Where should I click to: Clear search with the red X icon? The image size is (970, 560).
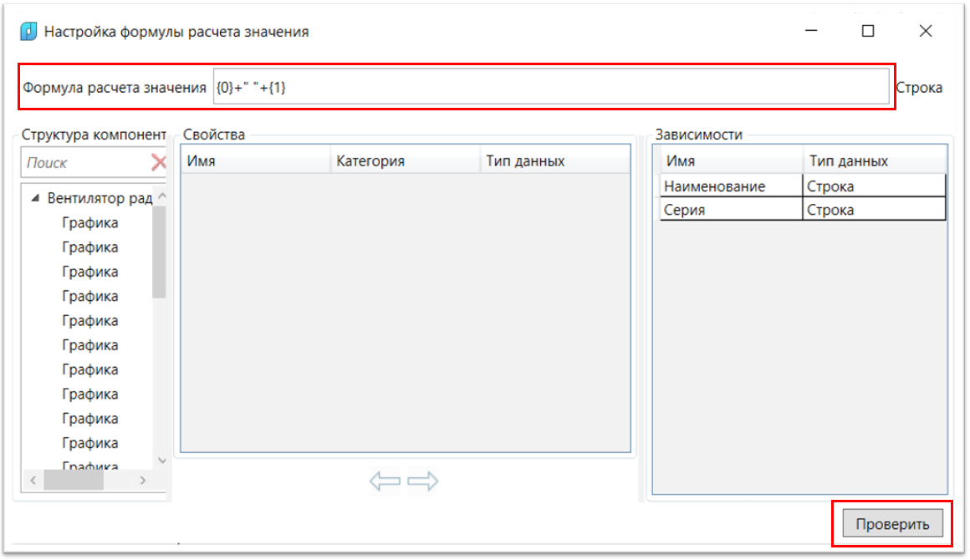159,162
